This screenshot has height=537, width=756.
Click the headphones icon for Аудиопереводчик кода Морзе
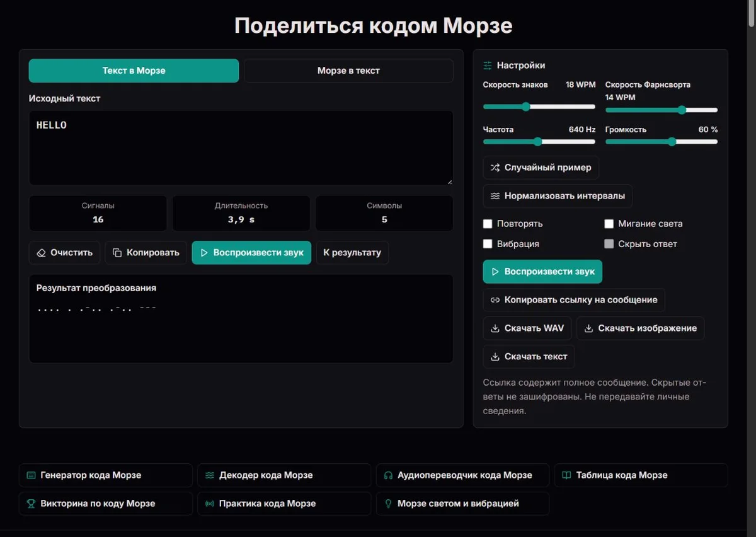pyautogui.click(x=388, y=475)
